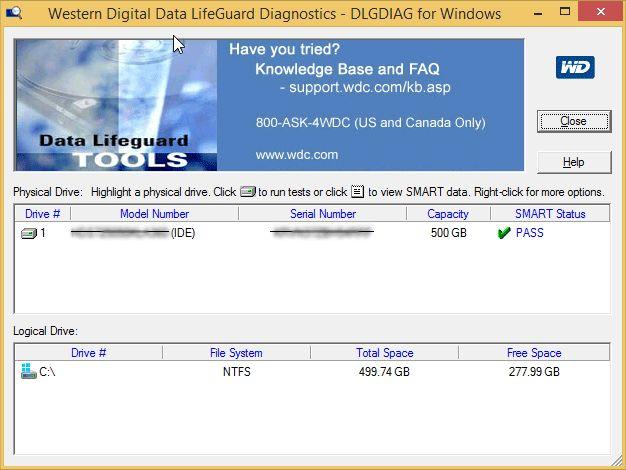Sort by File System column header

pos(236,353)
